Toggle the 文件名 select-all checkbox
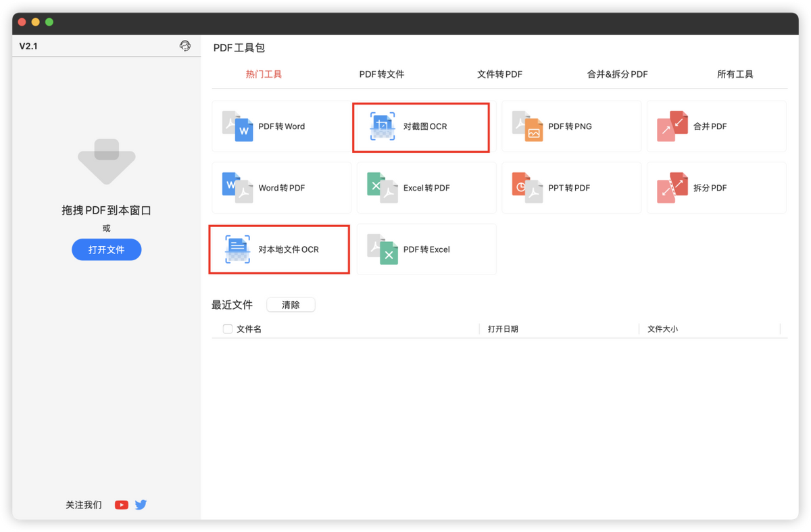 coord(228,329)
